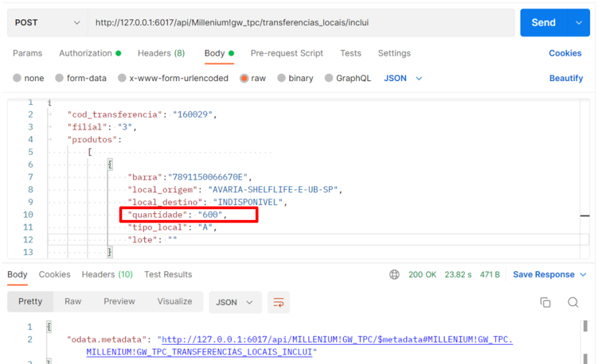Open the response Cookies tab

54,274
